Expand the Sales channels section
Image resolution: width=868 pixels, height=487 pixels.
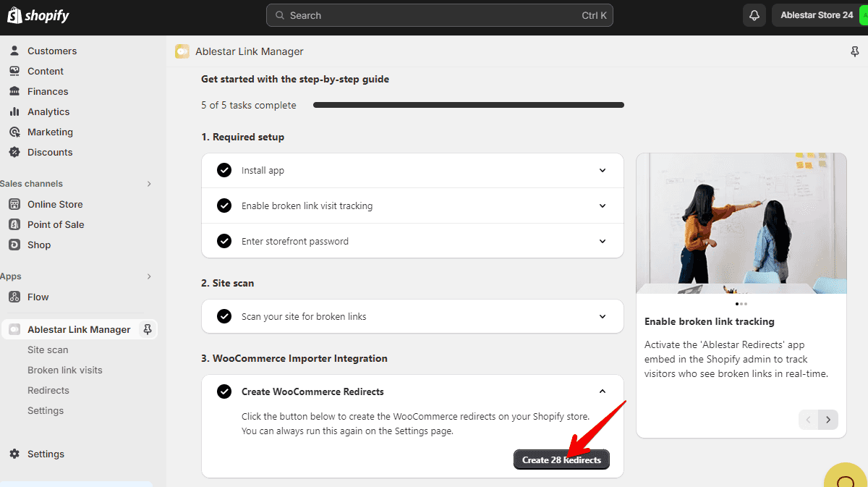[x=149, y=184]
